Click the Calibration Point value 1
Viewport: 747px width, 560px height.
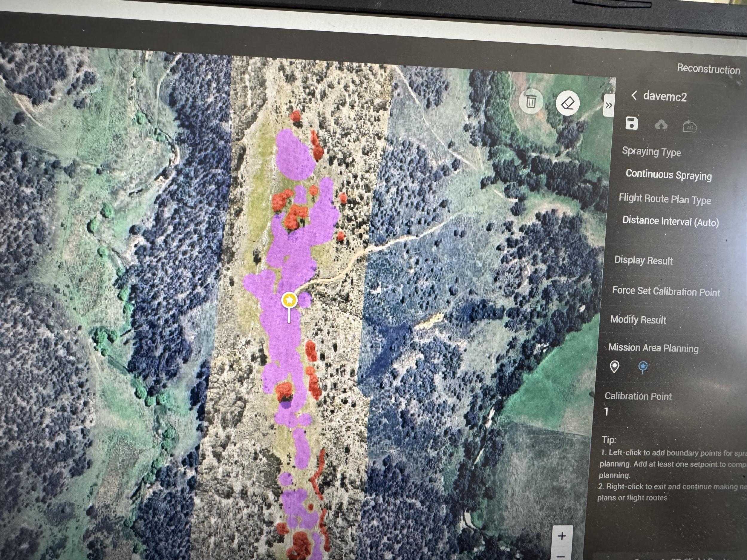(x=607, y=411)
